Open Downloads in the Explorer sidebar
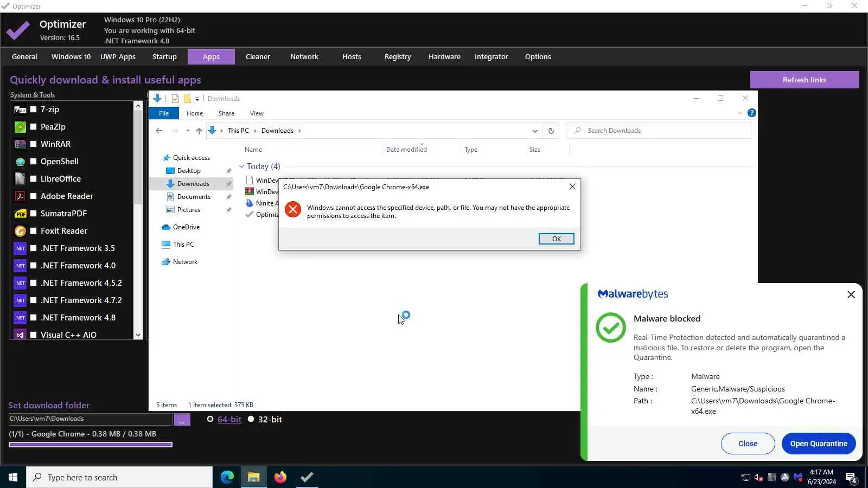 click(x=193, y=184)
